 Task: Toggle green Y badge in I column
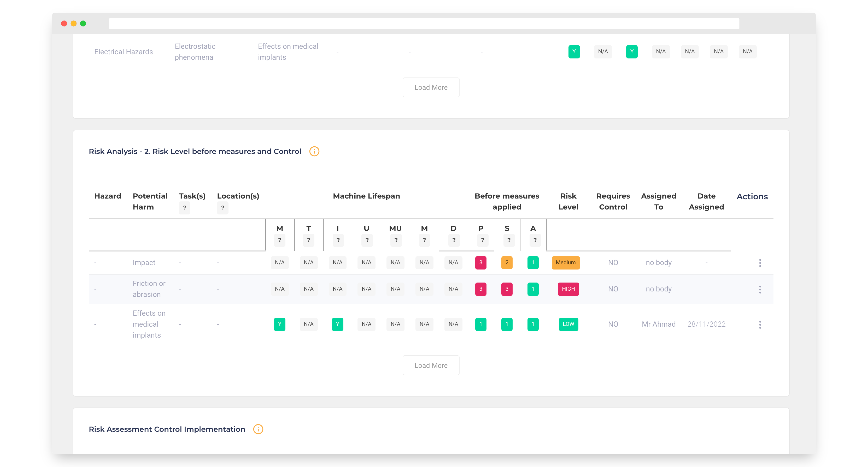[337, 324]
